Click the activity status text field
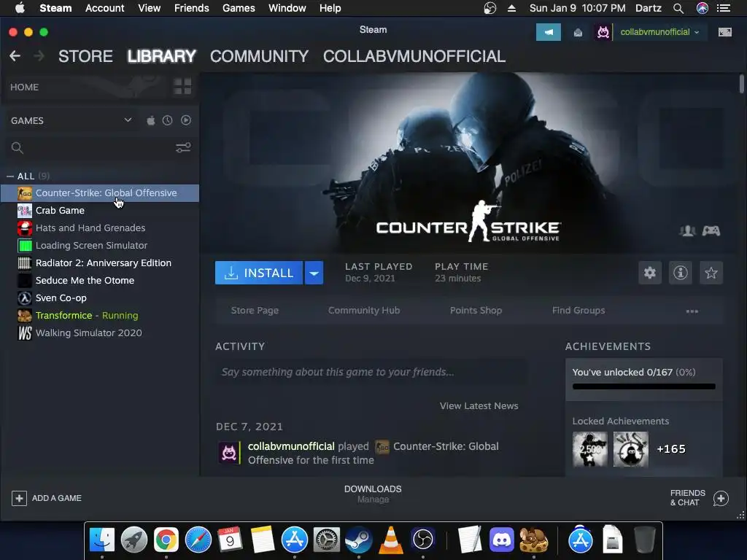The width and height of the screenshot is (747, 560). (x=371, y=372)
